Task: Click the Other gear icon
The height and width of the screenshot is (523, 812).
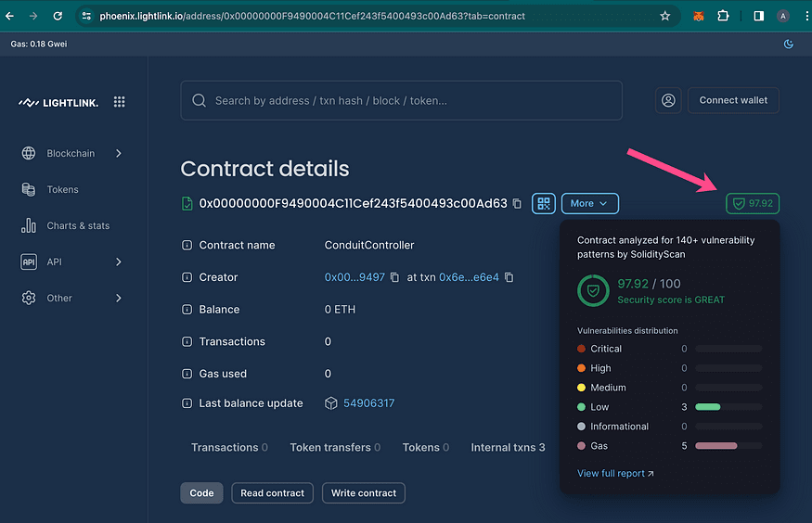Action: coord(29,298)
